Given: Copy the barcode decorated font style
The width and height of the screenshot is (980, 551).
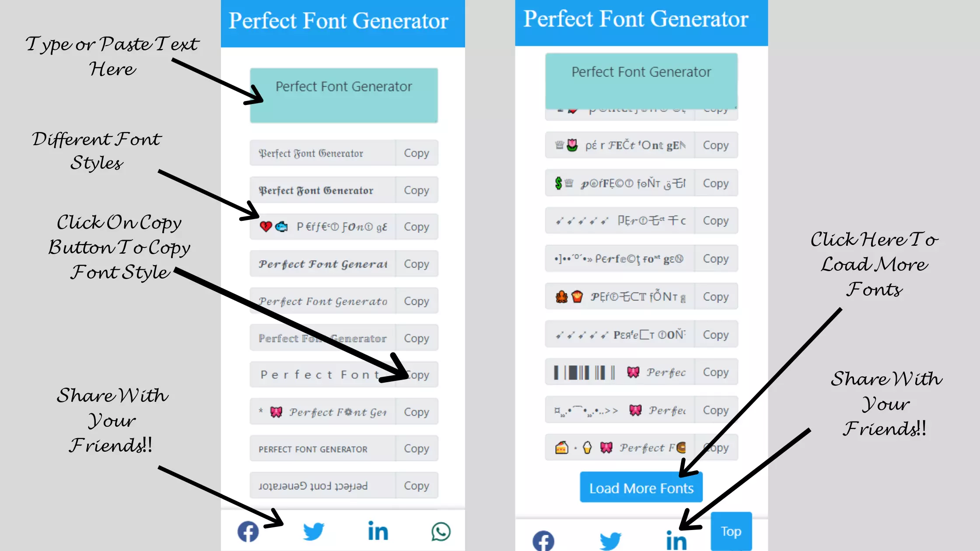Looking at the screenshot, I should [715, 372].
